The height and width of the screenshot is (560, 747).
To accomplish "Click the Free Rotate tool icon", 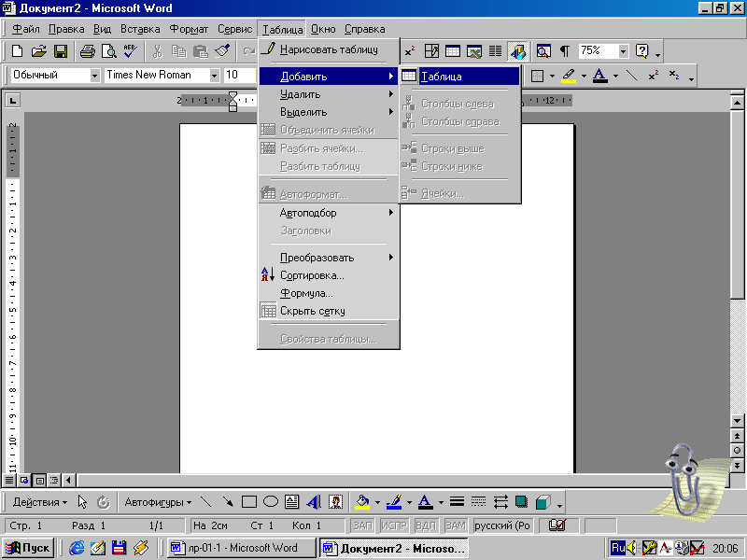I will click(x=104, y=502).
